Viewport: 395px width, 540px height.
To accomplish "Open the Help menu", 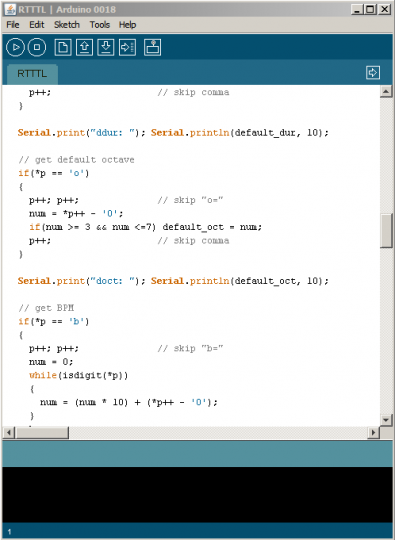I will (127, 25).
